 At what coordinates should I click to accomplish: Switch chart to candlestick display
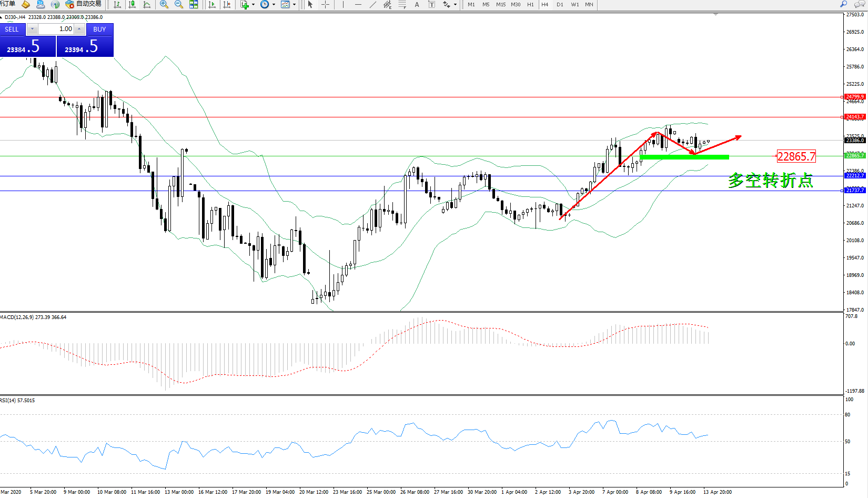point(132,5)
